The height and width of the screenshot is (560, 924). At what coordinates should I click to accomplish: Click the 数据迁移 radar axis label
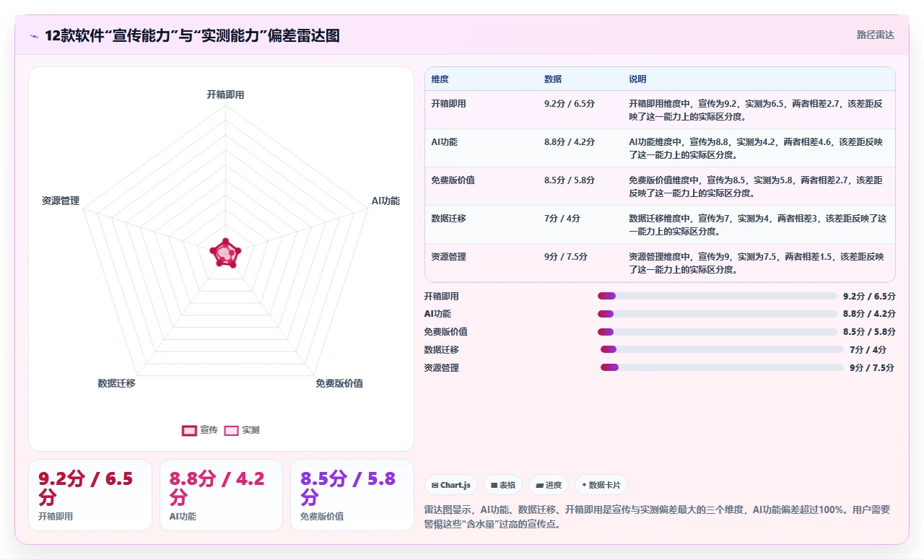pos(117,383)
